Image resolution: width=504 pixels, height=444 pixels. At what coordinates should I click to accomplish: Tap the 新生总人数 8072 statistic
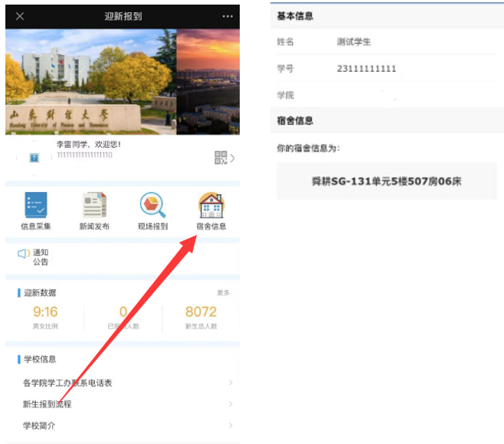tap(201, 317)
